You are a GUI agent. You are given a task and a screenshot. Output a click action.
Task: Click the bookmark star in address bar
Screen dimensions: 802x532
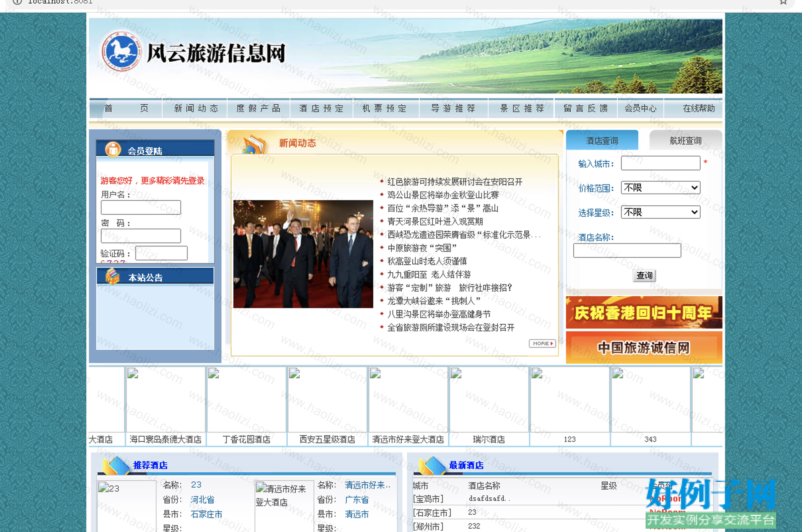click(783, 2)
